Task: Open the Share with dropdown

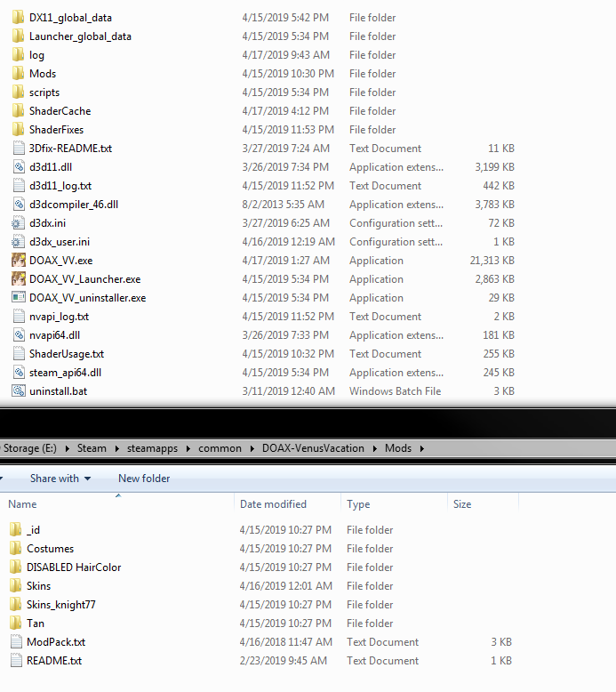Action: 60,479
